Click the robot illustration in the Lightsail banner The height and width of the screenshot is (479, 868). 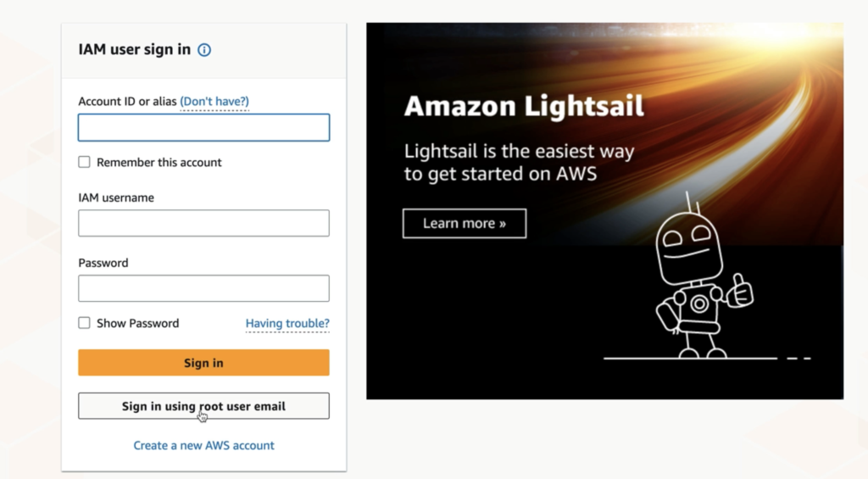click(704, 277)
